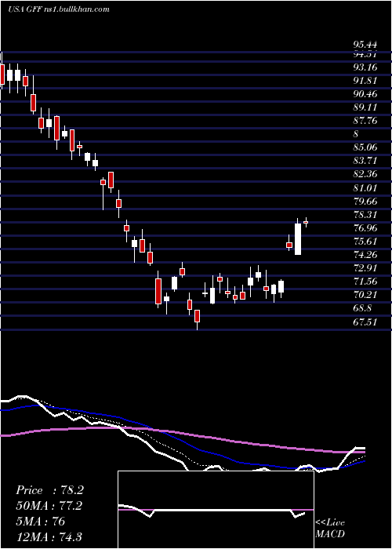Select the 91.81 price axis label
392x549 pixels.
coord(365,81)
